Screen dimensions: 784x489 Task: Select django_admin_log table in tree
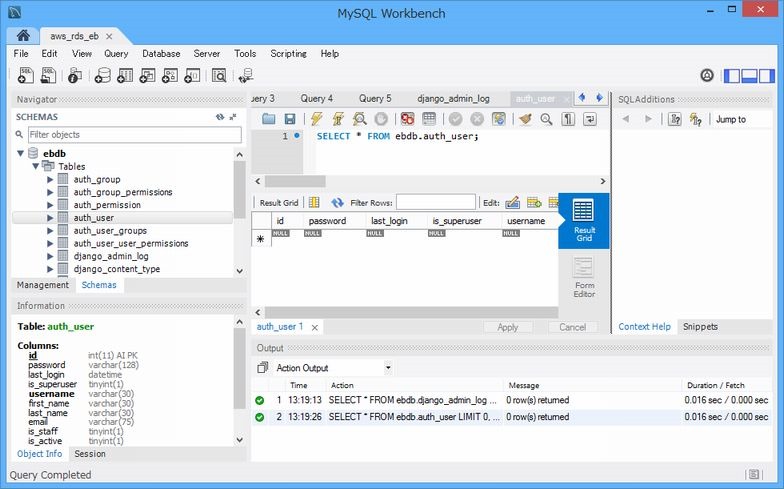pos(110,257)
